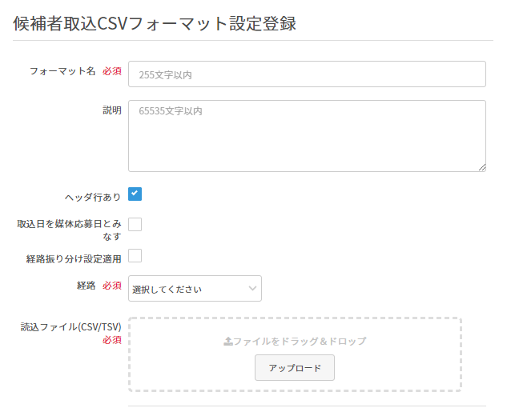Click the 経路振り分け設定適用 label
Screen dimensions: 515x420
pos(74,259)
